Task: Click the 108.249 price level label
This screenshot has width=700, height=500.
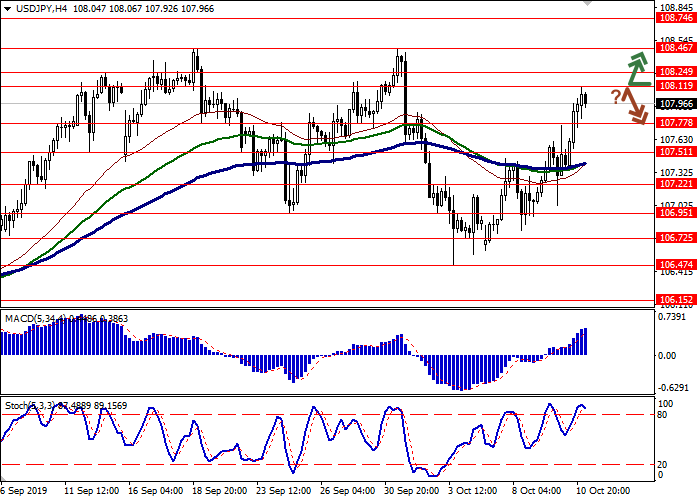Action: coord(676,71)
